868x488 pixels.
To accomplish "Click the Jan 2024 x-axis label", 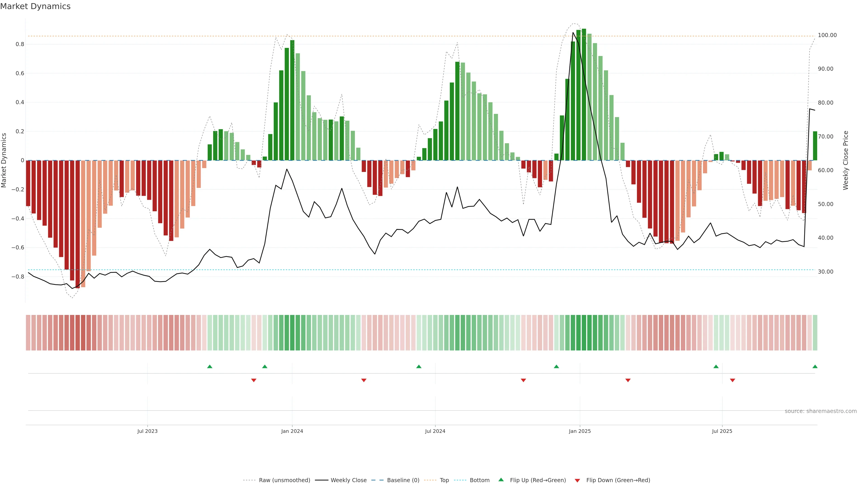I will pos(292,431).
